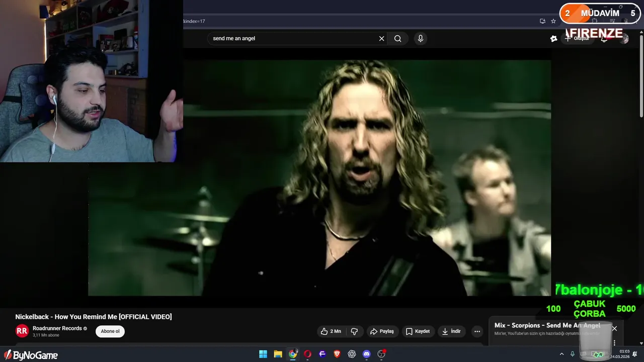The width and height of the screenshot is (644, 362).
Task: Click the YouTube sparkle icon beside Oluştur
Action: [x=553, y=38]
